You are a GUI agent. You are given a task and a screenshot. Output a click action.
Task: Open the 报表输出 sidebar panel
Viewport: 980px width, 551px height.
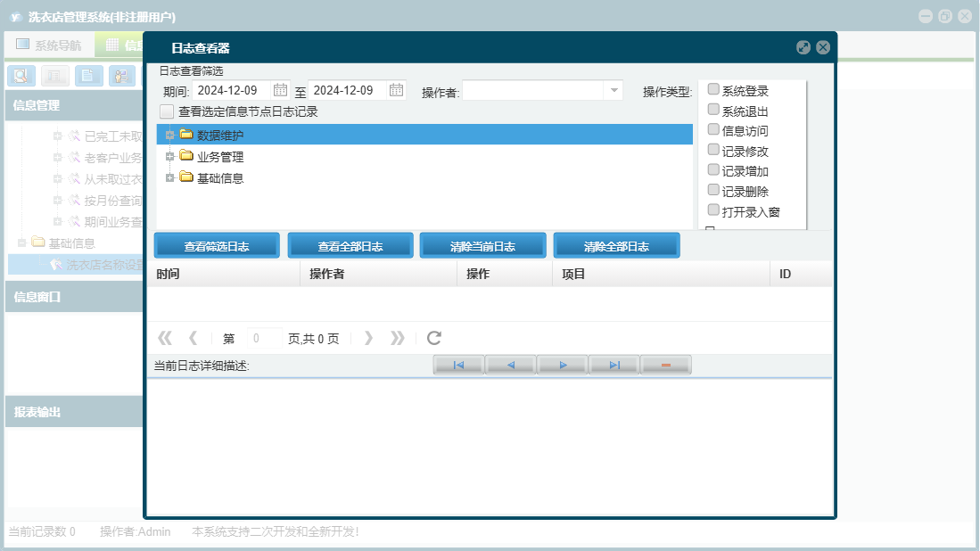coord(74,412)
